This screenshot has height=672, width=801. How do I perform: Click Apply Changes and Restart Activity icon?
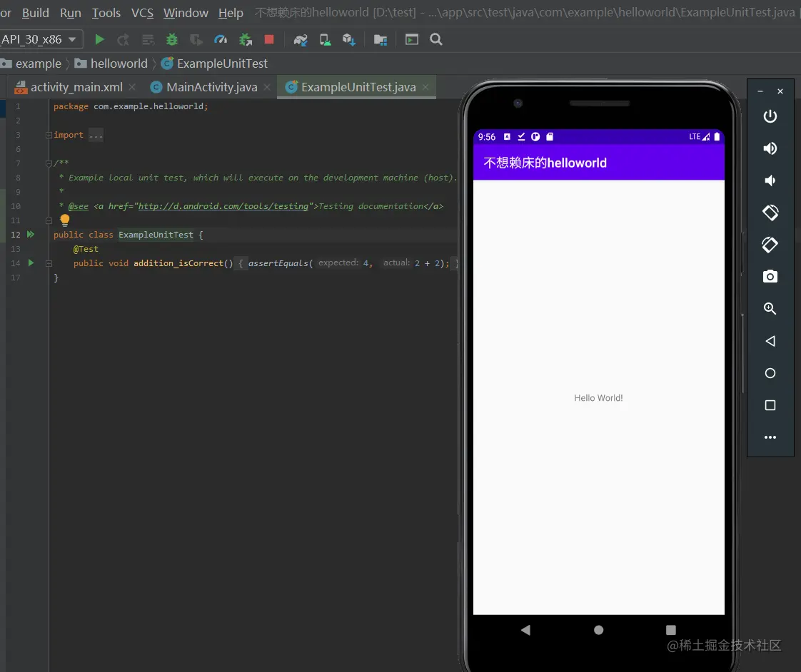[123, 40]
